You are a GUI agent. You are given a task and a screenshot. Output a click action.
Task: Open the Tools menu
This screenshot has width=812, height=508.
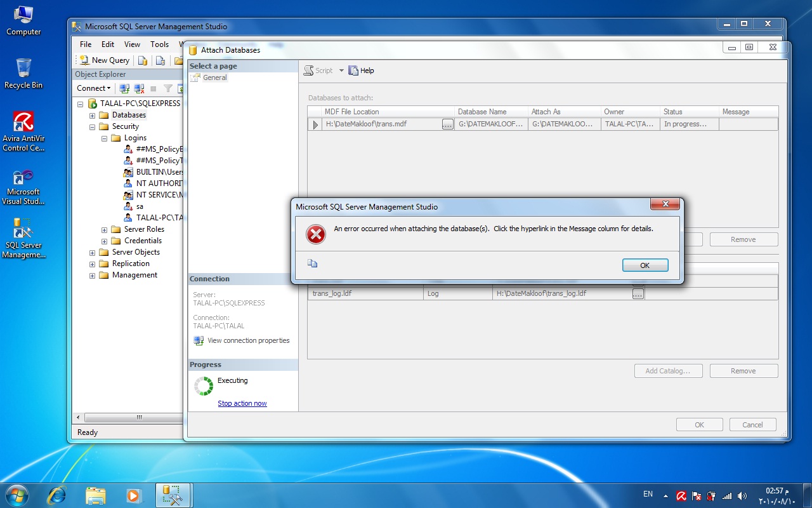[x=159, y=44]
